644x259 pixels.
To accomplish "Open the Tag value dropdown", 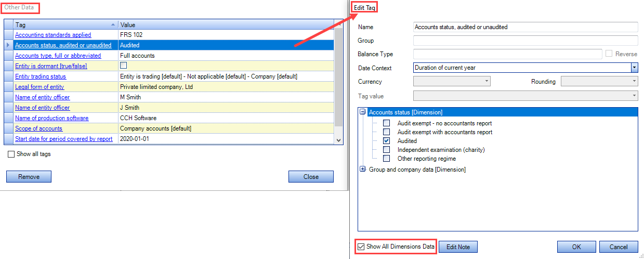I will (x=634, y=96).
